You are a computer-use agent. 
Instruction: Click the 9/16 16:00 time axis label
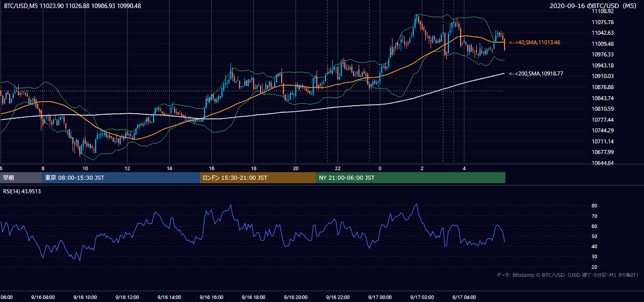pyautogui.click(x=212, y=297)
